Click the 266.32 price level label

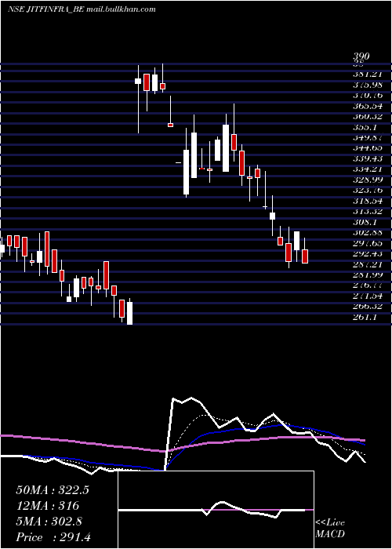(367, 306)
